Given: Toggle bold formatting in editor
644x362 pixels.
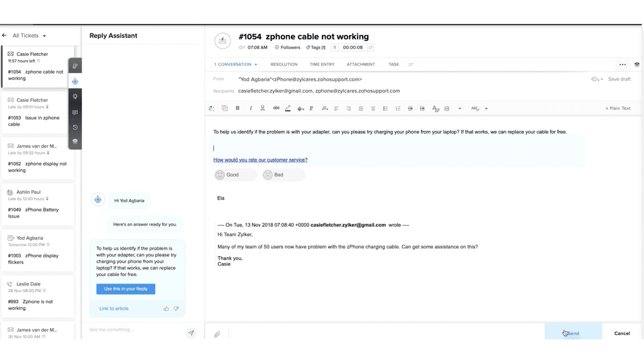Looking at the screenshot, I should (237, 108).
